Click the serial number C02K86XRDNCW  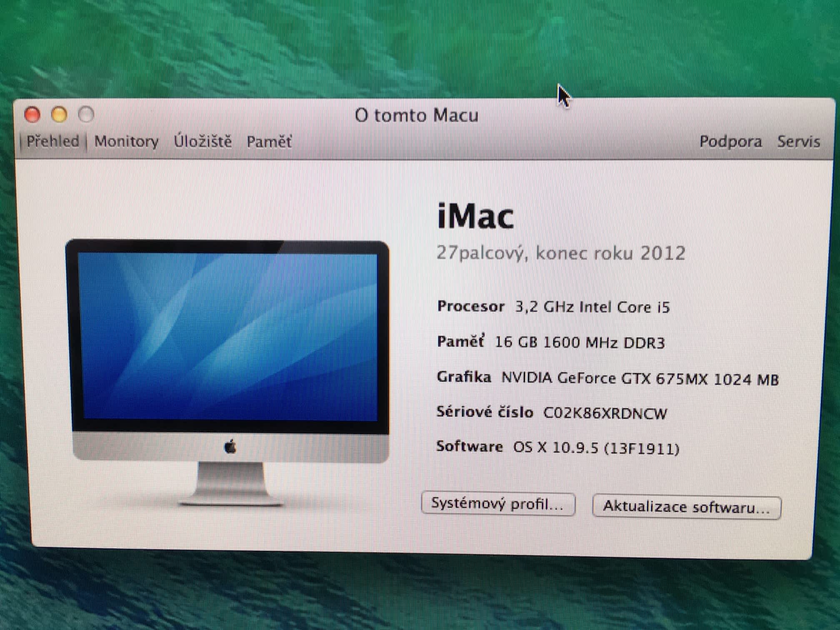(605, 413)
